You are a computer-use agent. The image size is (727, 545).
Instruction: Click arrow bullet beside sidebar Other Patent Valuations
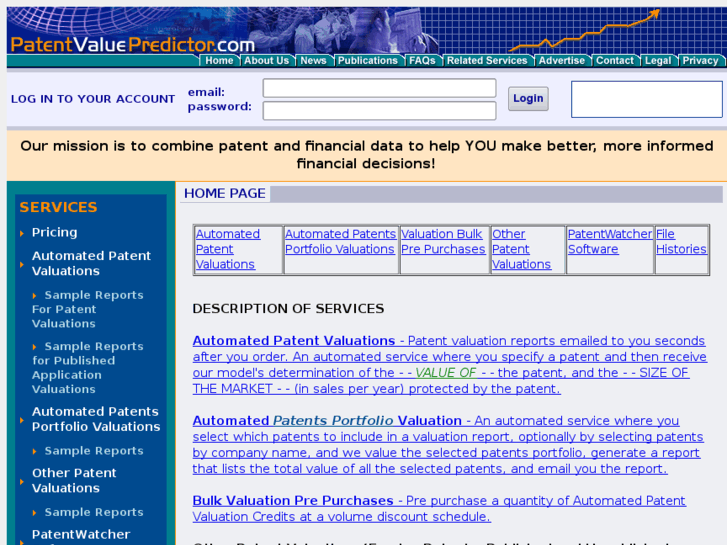(22, 482)
